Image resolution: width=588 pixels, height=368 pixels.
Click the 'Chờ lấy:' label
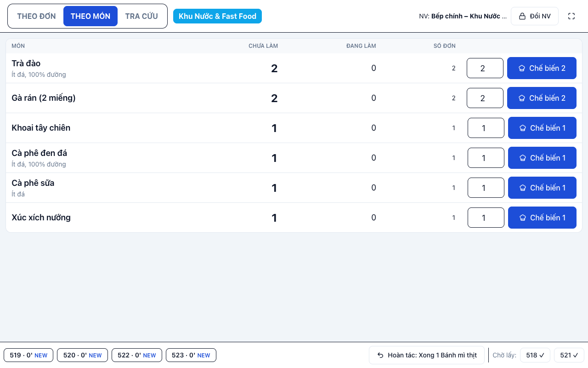point(504,355)
